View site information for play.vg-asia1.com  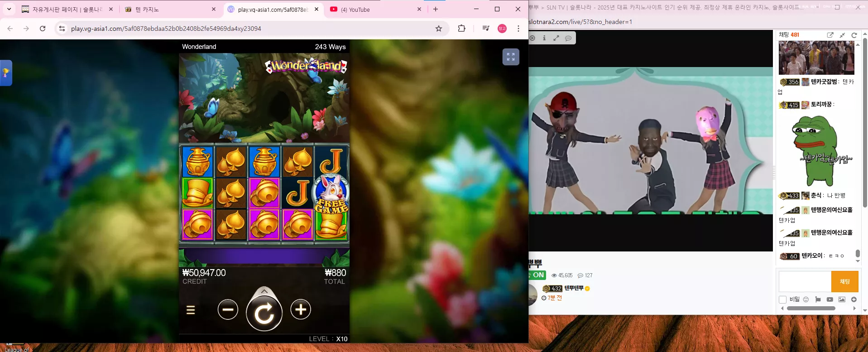[62, 29]
